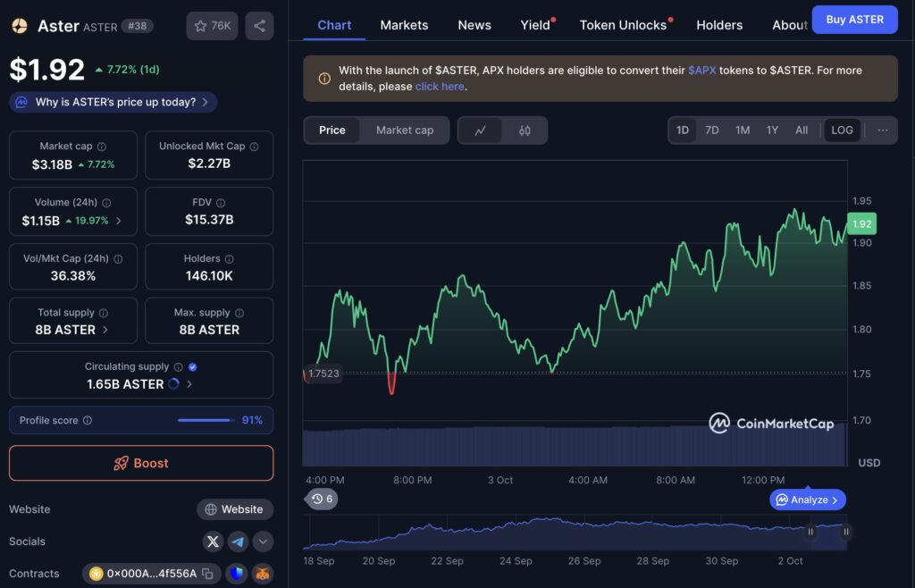The height and width of the screenshot is (588, 915).
Task: Open the News tab
Action: pos(474,25)
